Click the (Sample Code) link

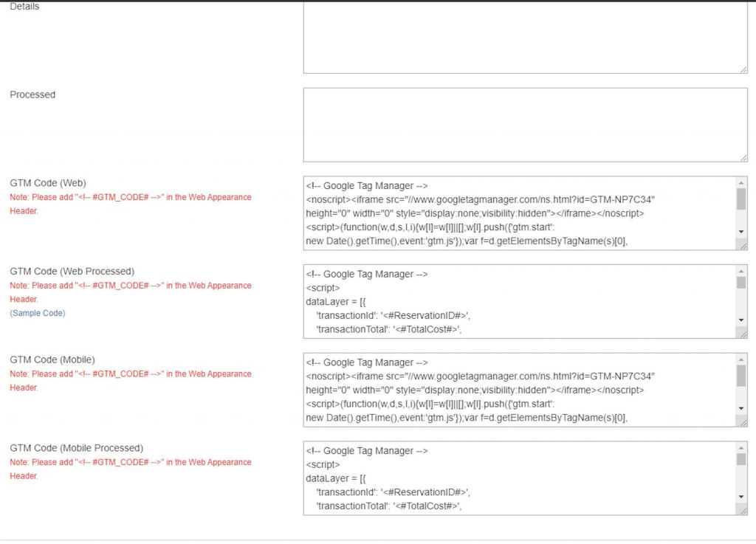38,313
